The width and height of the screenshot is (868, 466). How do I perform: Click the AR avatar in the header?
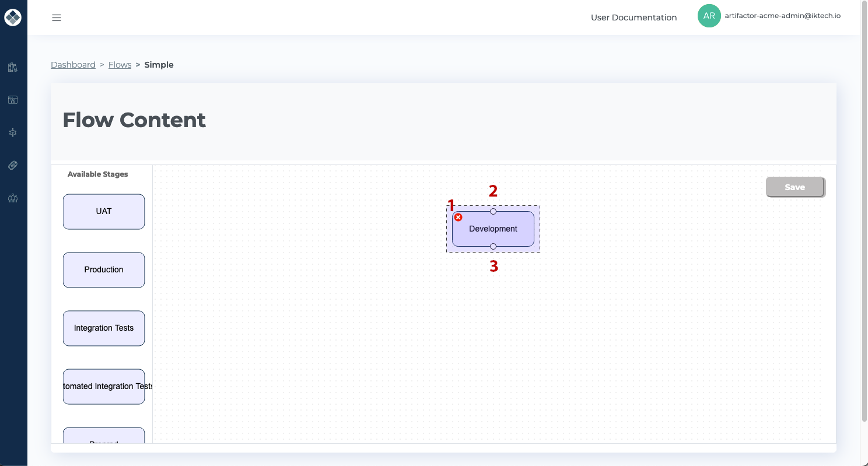709,16
